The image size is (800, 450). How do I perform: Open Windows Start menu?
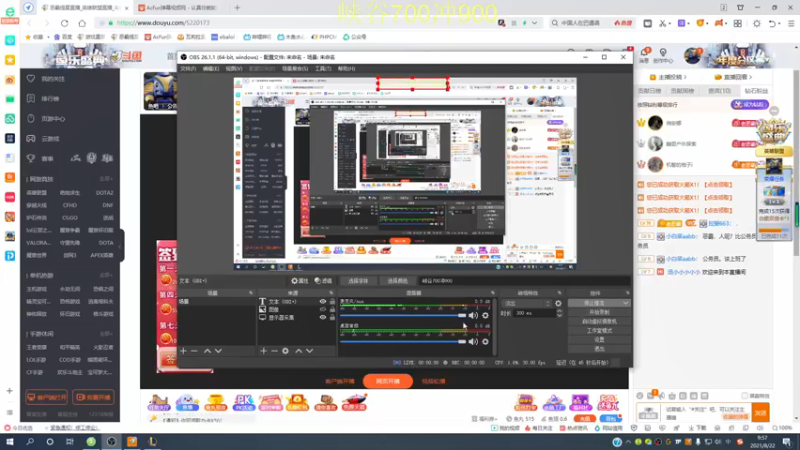tap(10, 441)
